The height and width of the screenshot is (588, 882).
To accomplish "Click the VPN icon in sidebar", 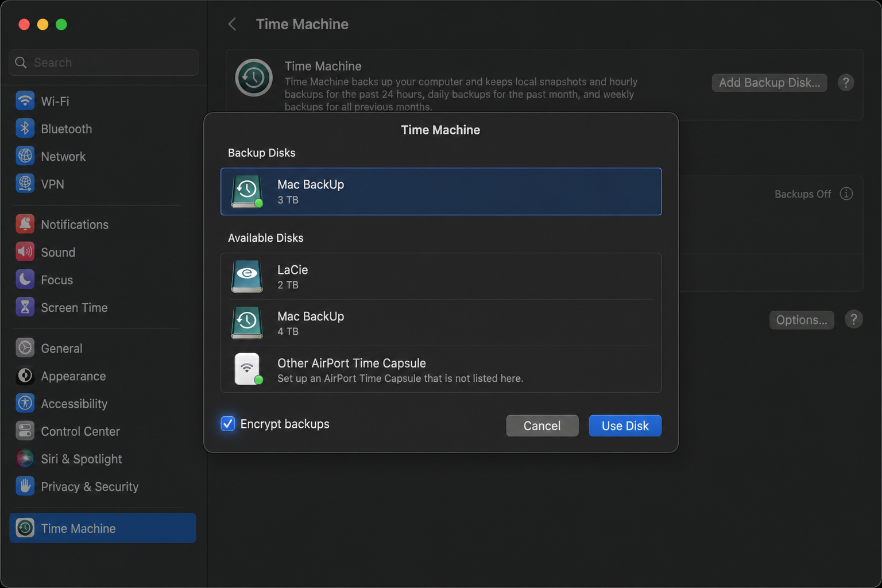I will click(25, 183).
